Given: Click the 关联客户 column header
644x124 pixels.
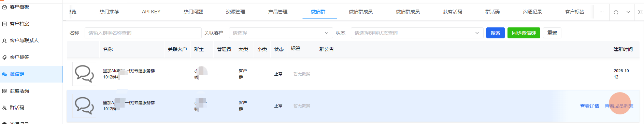Looking at the screenshot, I should pyautogui.click(x=177, y=49).
